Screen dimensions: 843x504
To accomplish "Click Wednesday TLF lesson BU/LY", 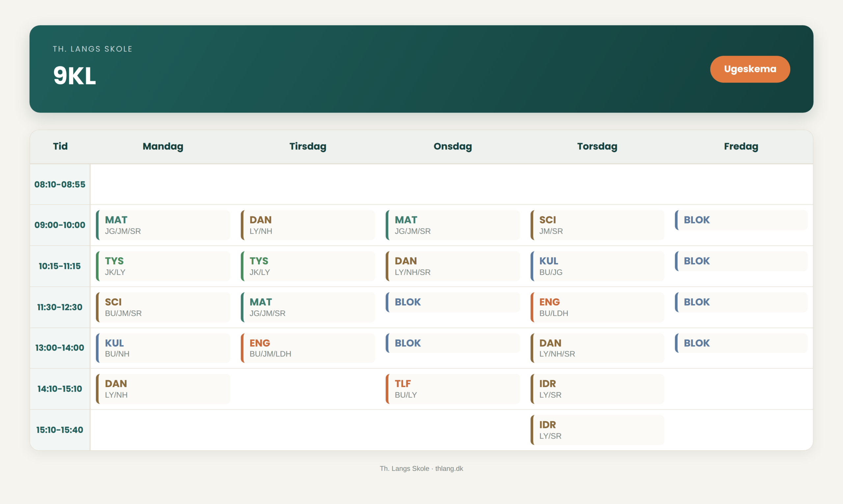I will (453, 389).
